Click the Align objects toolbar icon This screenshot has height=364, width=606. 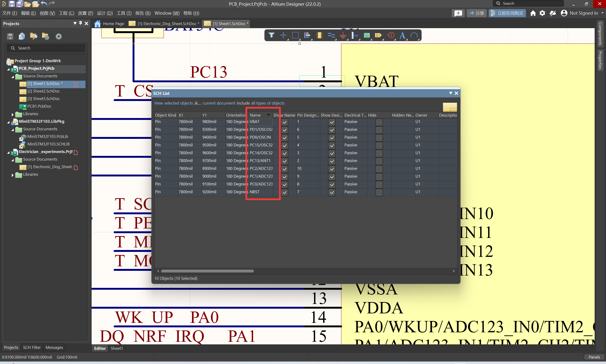(x=307, y=35)
